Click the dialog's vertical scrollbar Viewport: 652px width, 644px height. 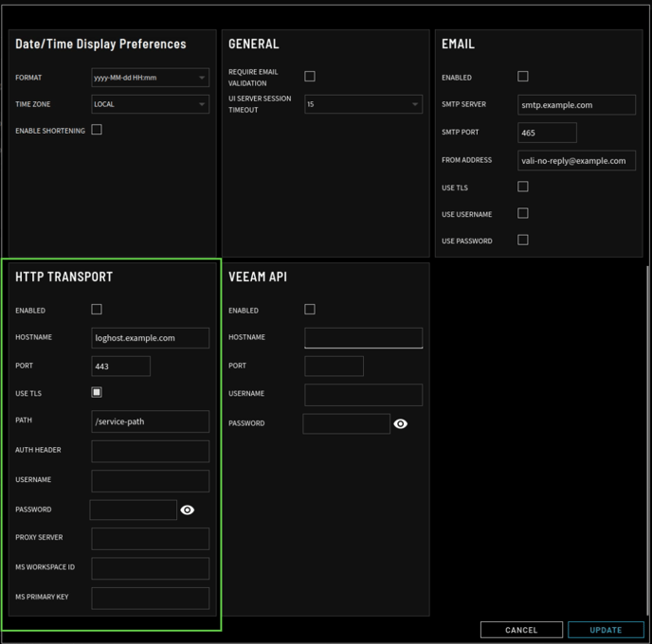click(x=647, y=440)
